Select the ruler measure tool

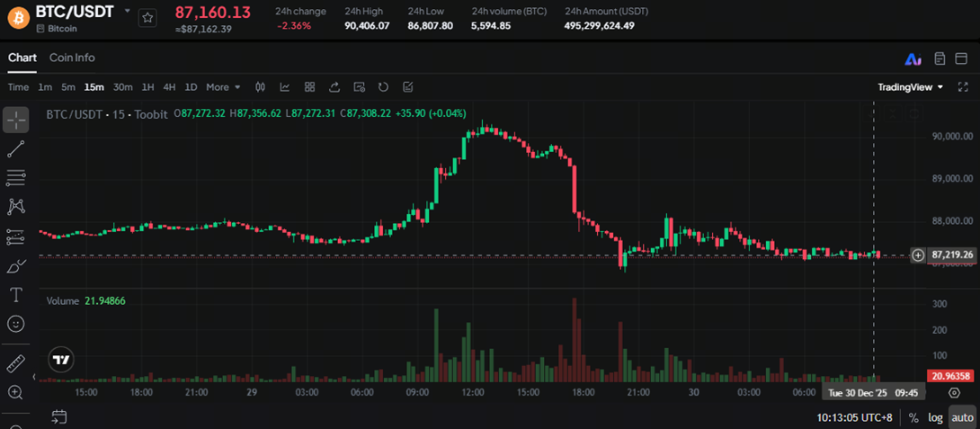pyautogui.click(x=15, y=363)
